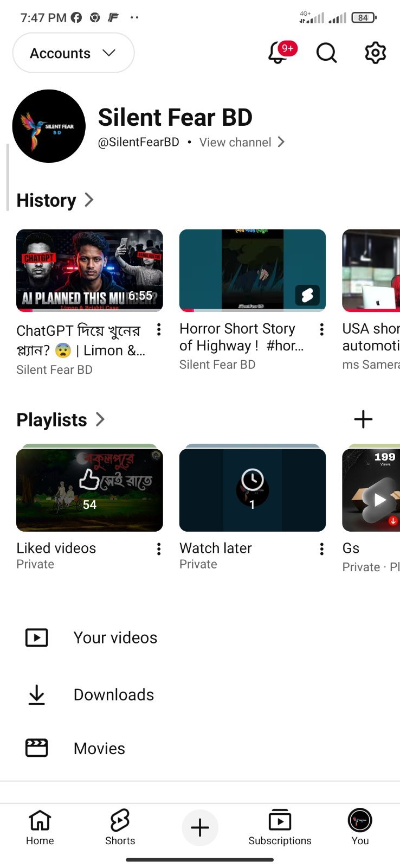The image size is (400, 868).
Task: Tap 'Silent Fear BD' under Horror Short Story
Action: (x=217, y=365)
